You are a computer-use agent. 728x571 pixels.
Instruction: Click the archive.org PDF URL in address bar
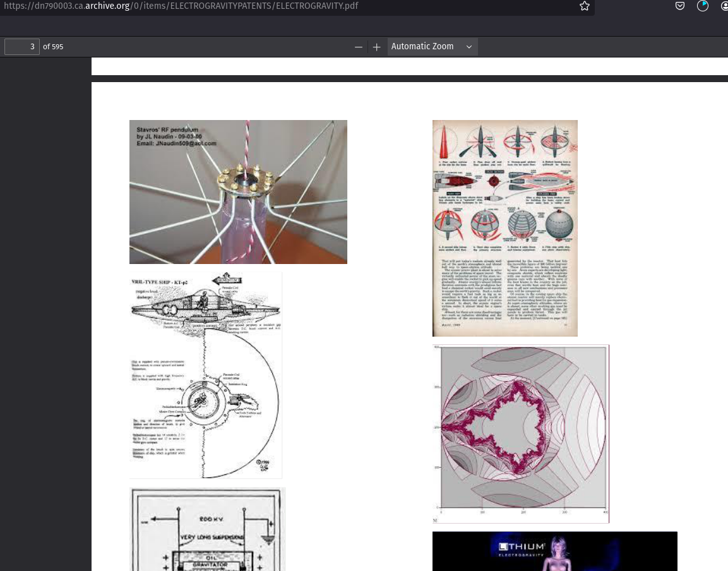pyautogui.click(x=181, y=6)
